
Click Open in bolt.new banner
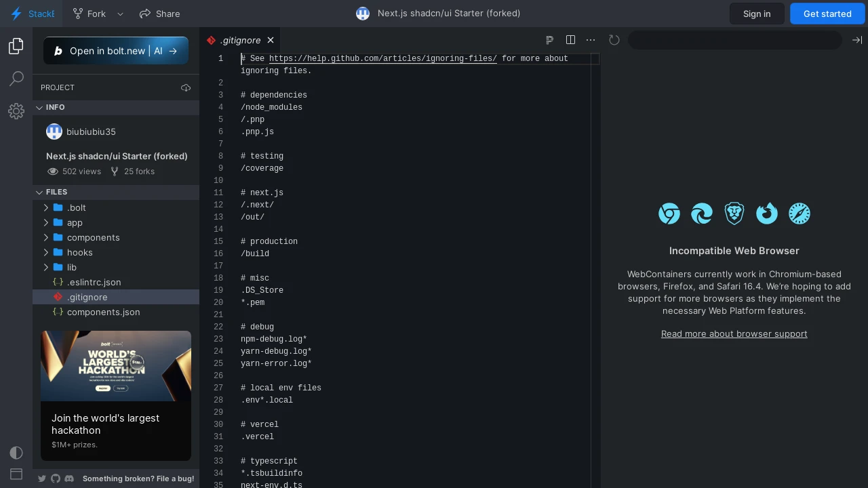tap(116, 51)
